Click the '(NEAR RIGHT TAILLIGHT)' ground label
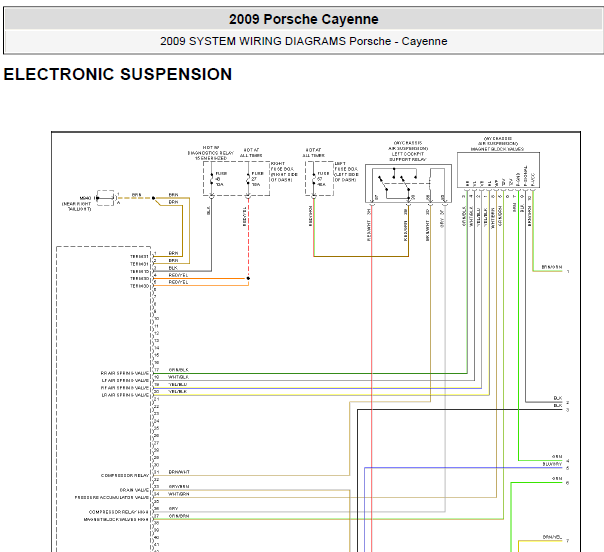 (x=77, y=206)
